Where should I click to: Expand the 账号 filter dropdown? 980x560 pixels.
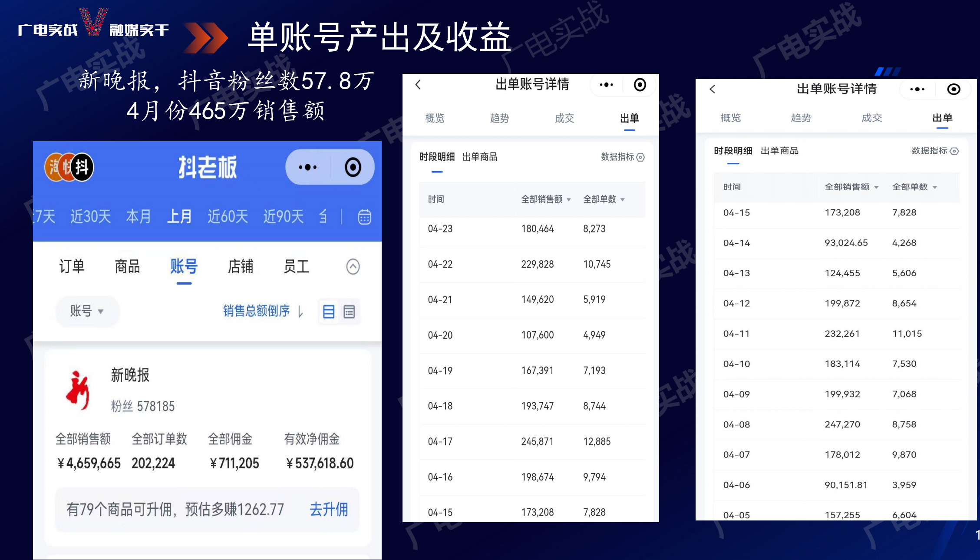click(87, 311)
